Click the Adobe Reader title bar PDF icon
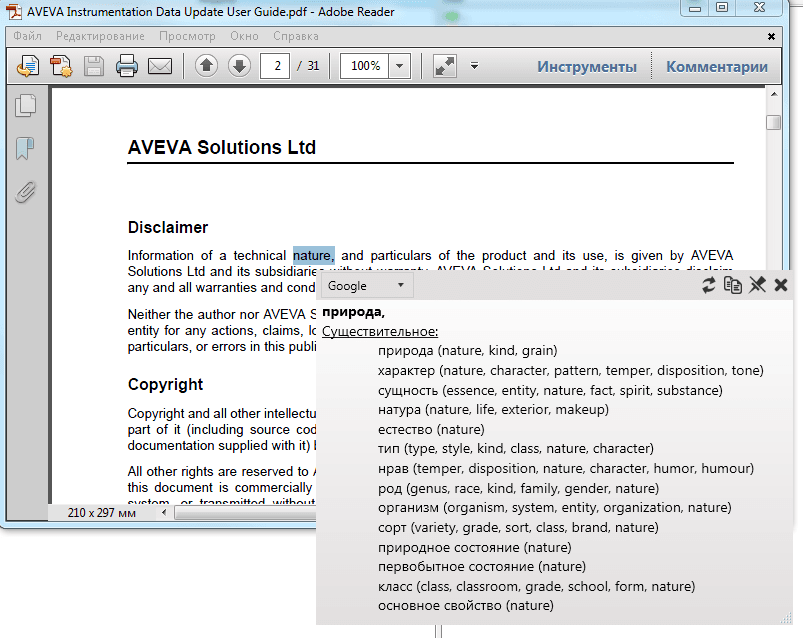The image size is (803, 638). (x=14, y=12)
